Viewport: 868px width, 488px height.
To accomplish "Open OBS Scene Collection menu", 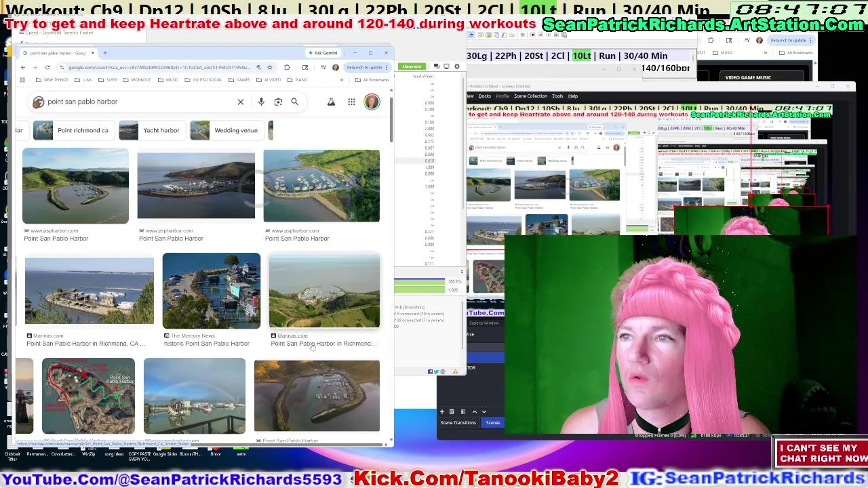I will pyautogui.click(x=530, y=96).
